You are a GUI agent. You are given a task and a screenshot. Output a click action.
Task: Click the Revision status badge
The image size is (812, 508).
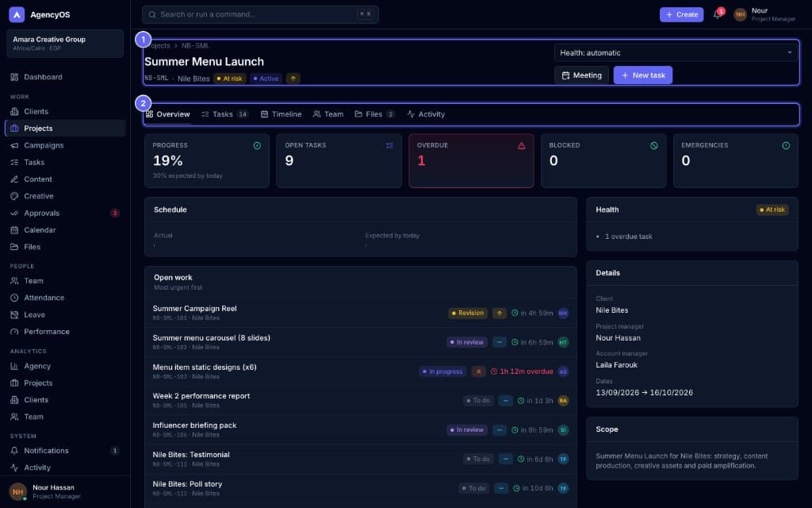click(468, 314)
